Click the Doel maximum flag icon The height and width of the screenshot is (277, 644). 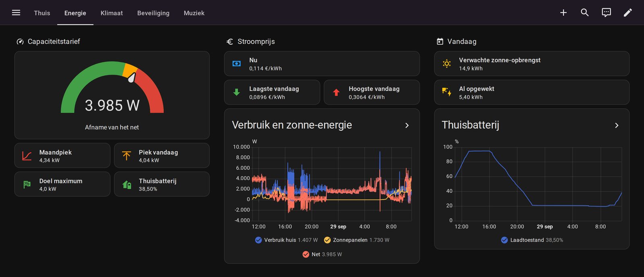[27, 184]
